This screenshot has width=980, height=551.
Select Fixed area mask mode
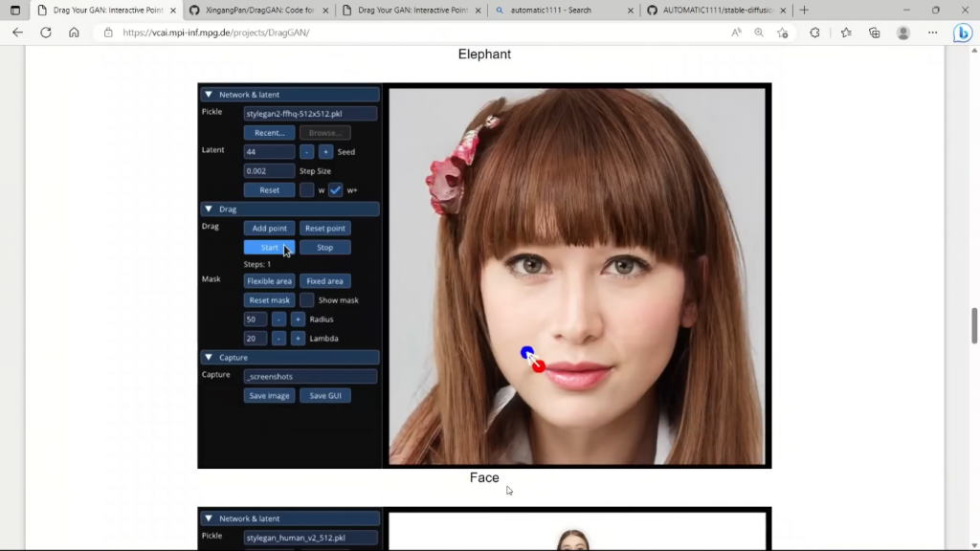(325, 281)
